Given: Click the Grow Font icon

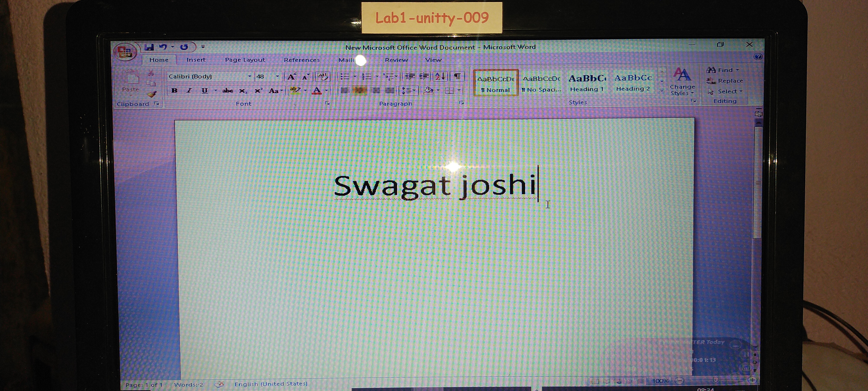Looking at the screenshot, I should click(x=291, y=77).
